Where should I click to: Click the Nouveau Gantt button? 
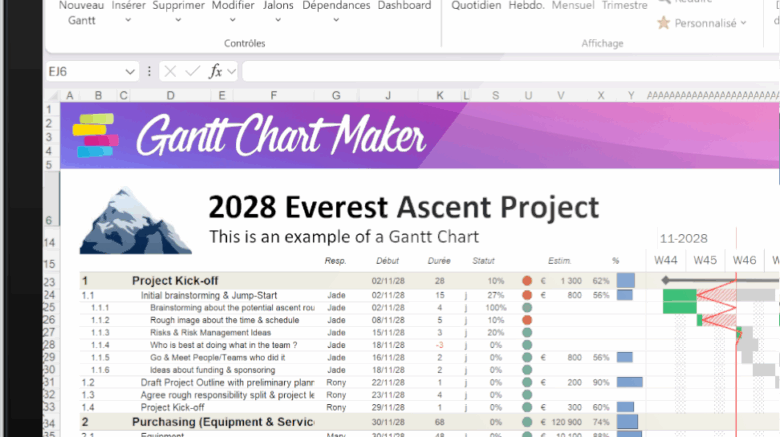(x=82, y=12)
